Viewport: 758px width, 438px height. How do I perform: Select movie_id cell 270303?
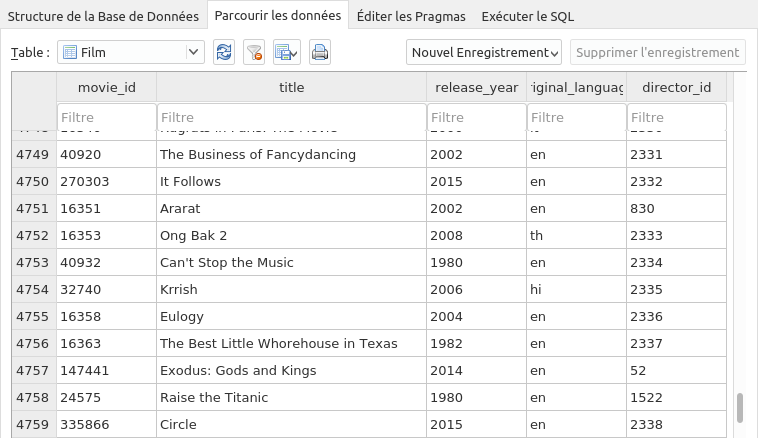click(107, 182)
